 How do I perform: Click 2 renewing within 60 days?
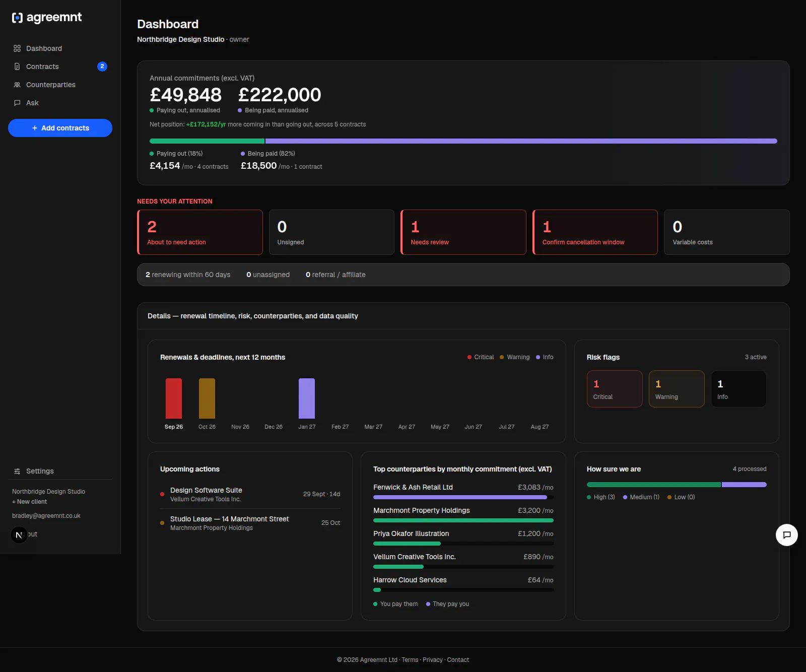(188, 275)
